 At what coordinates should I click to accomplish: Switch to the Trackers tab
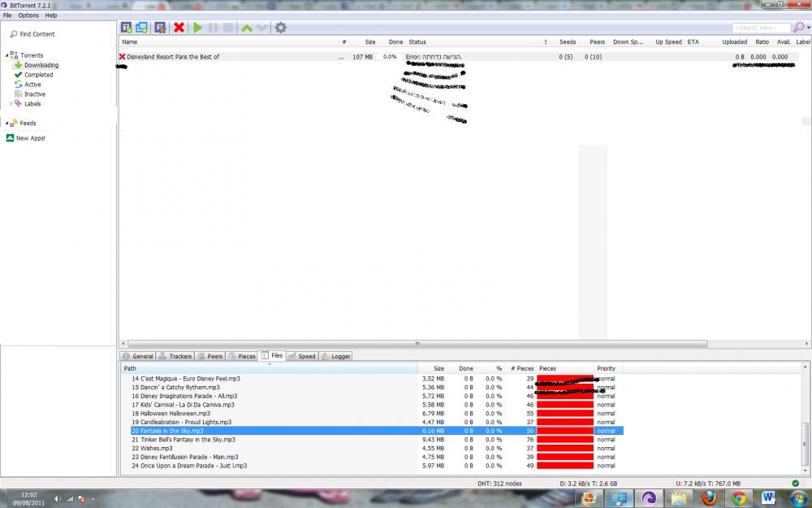coord(175,356)
